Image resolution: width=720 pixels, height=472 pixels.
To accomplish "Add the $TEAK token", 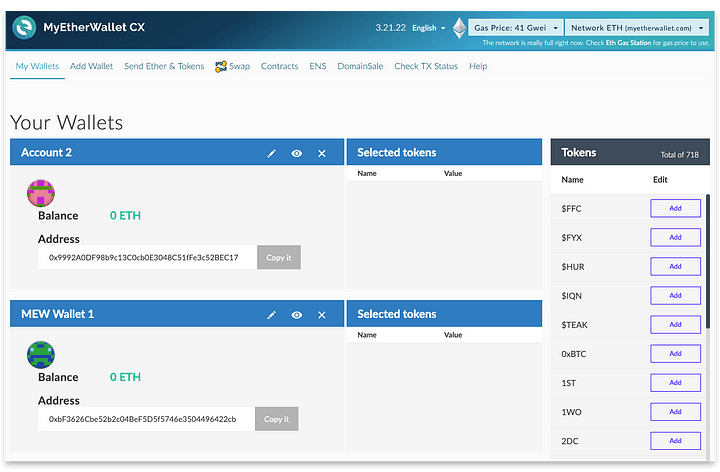I will click(x=675, y=325).
